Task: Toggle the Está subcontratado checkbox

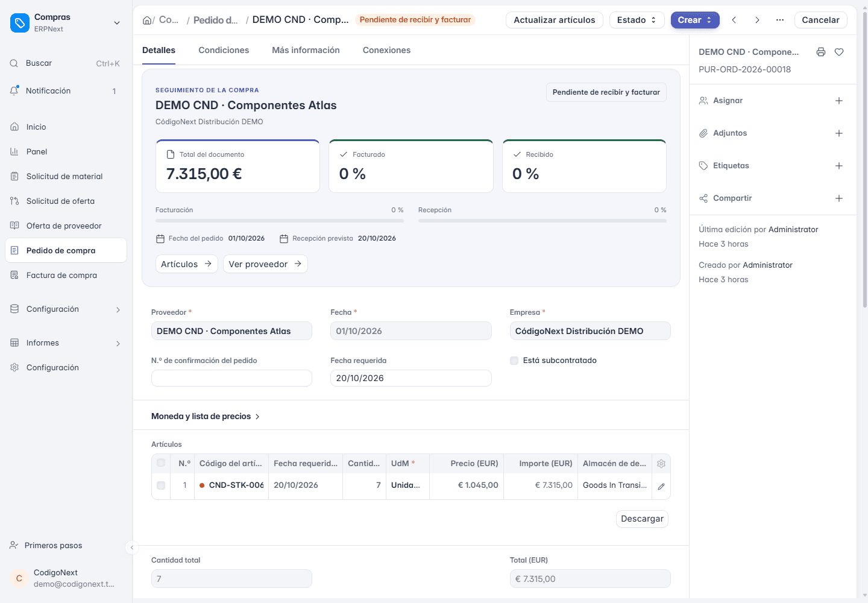Action: 514,361
